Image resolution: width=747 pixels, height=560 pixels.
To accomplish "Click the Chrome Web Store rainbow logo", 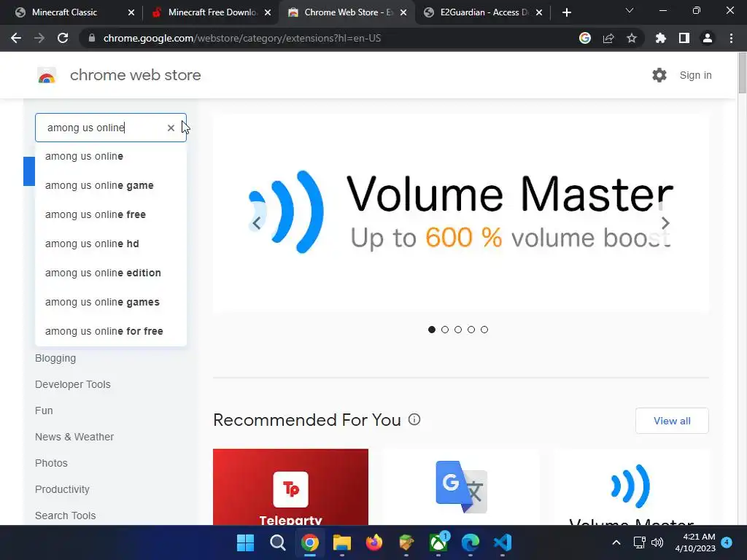I will (47, 75).
